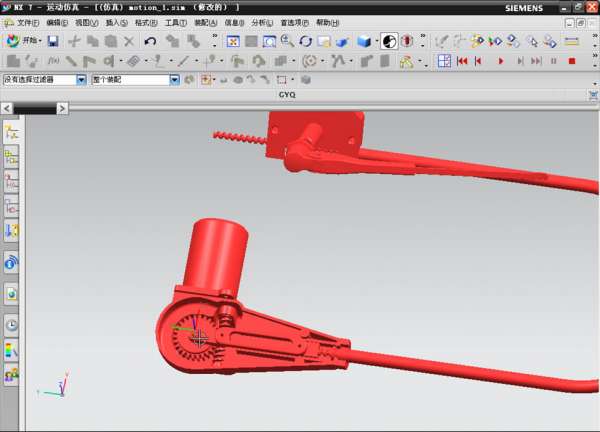Click the 开始 (Start) application button
600x432 pixels.
pyautogui.click(x=24, y=41)
